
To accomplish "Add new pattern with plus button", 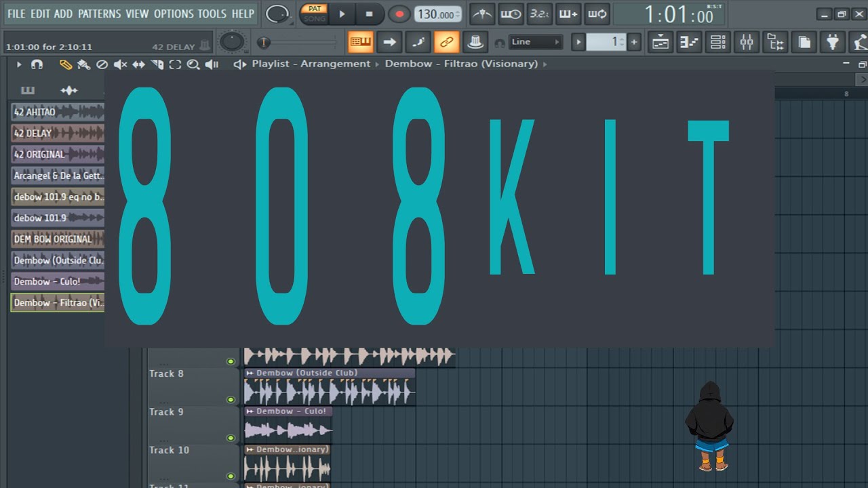I will coord(634,42).
